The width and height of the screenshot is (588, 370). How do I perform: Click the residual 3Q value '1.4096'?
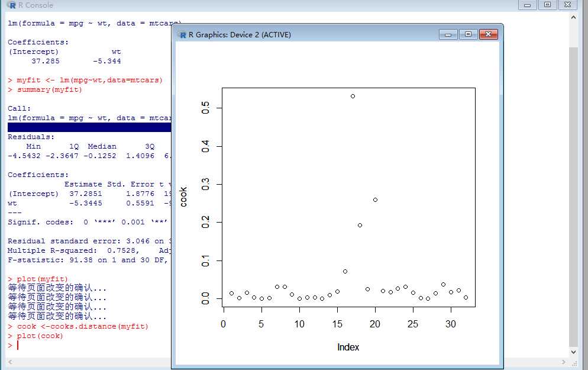(x=140, y=156)
